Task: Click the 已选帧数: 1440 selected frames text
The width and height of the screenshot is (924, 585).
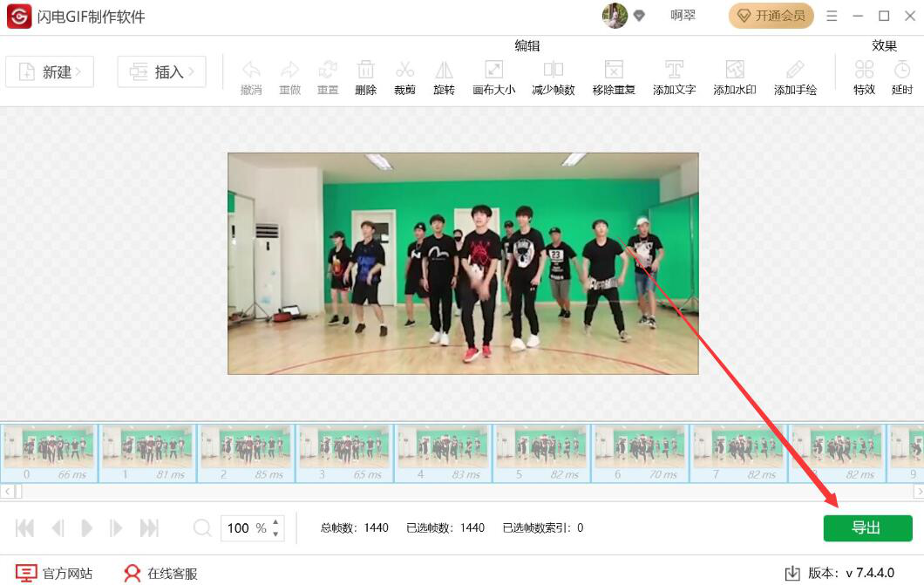Action: (445, 527)
